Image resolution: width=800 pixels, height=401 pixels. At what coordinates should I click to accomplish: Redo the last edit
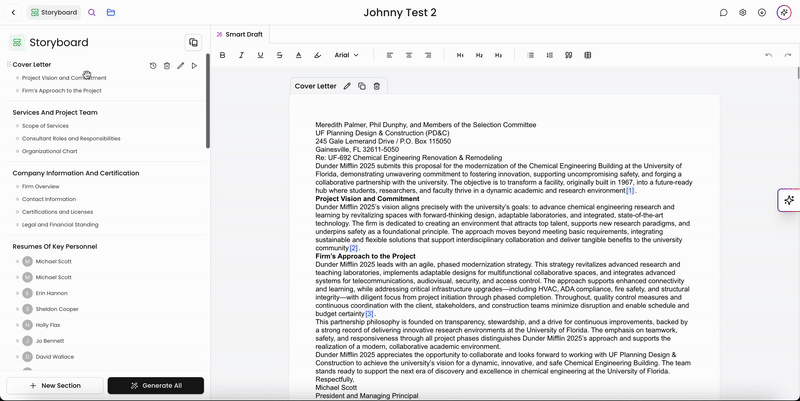click(x=788, y=55)
